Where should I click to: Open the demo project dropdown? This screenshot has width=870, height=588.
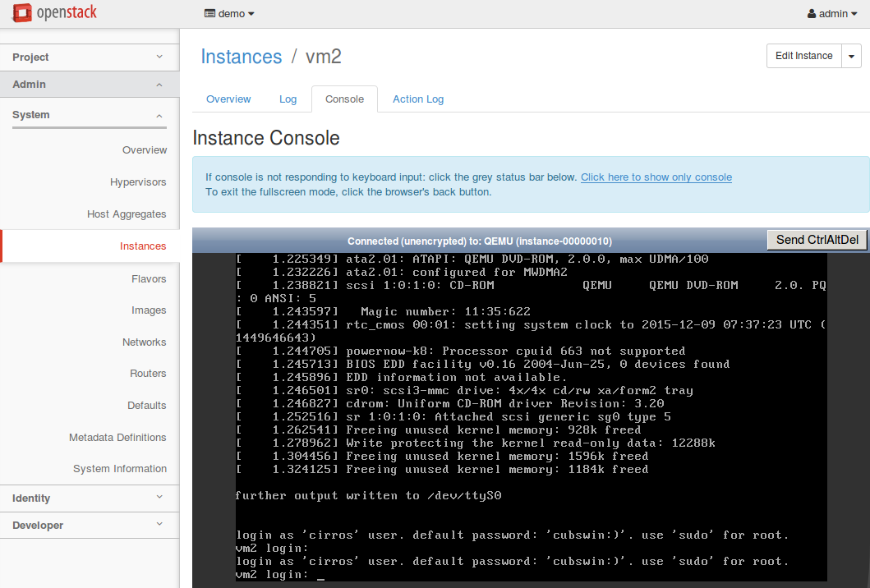click(x=229, y=14)
